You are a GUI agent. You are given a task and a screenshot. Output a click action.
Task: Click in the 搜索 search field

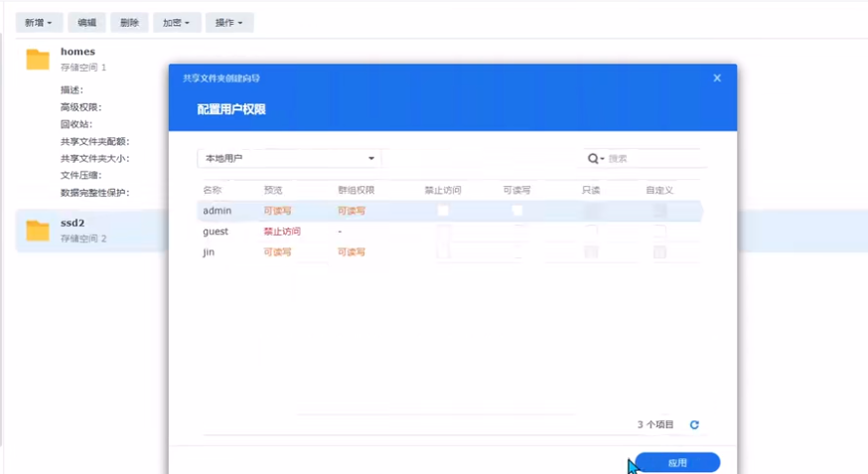click(x=656, y=159)
